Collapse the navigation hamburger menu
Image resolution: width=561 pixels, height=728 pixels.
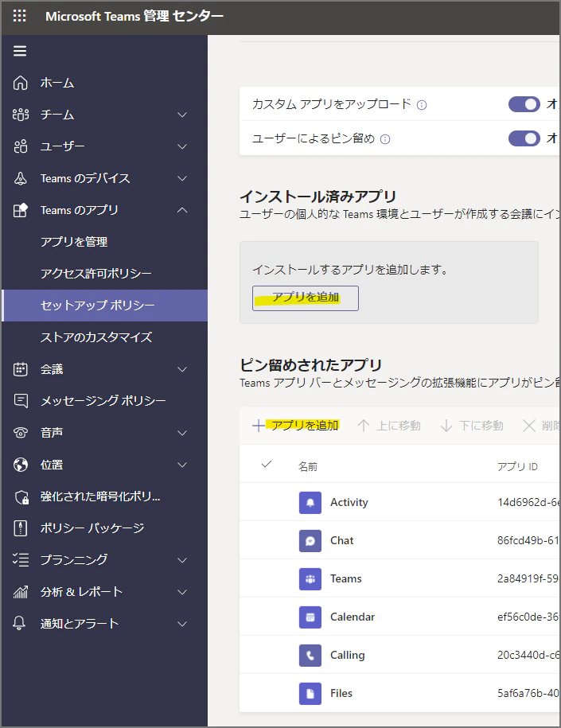point(20,51)
